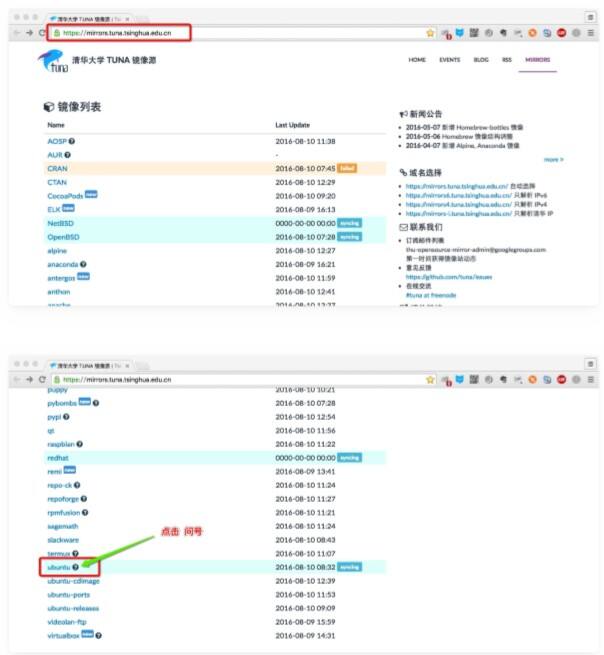604x655 pixels.
Task: Click the help question mark beside pybombs
Action: click(96, 403)
